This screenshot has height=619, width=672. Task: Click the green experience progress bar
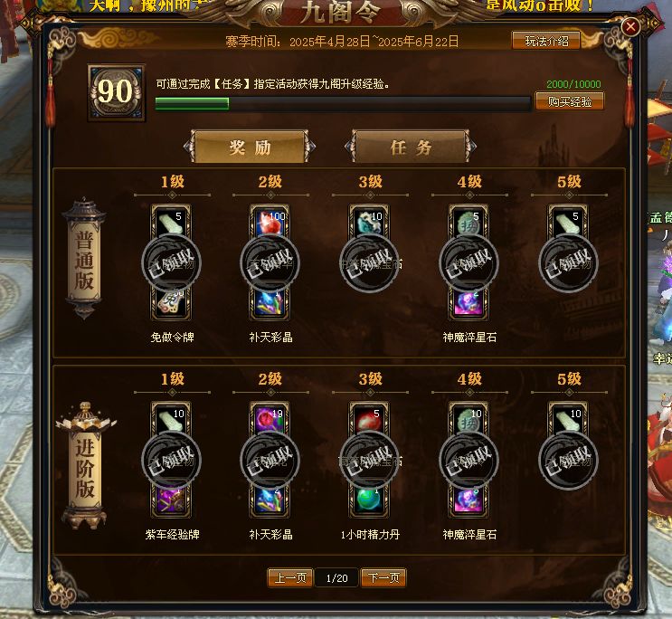pyautogui.click(x=343, y=104)
